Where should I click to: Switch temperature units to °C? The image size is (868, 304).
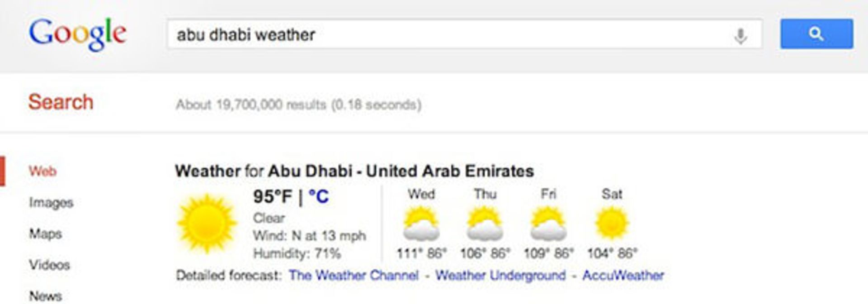coord(318,197)
